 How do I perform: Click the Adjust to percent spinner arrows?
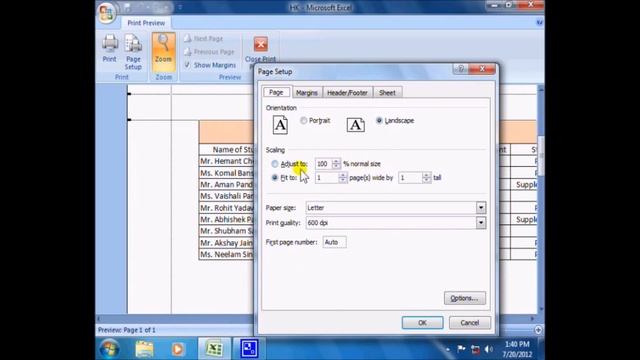point(336,164)
